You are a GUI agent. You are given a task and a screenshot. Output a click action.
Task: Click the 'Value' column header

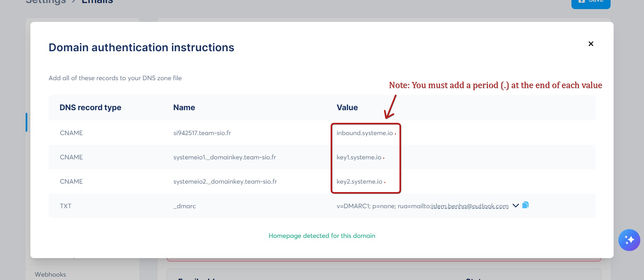[x=347, y=107]
